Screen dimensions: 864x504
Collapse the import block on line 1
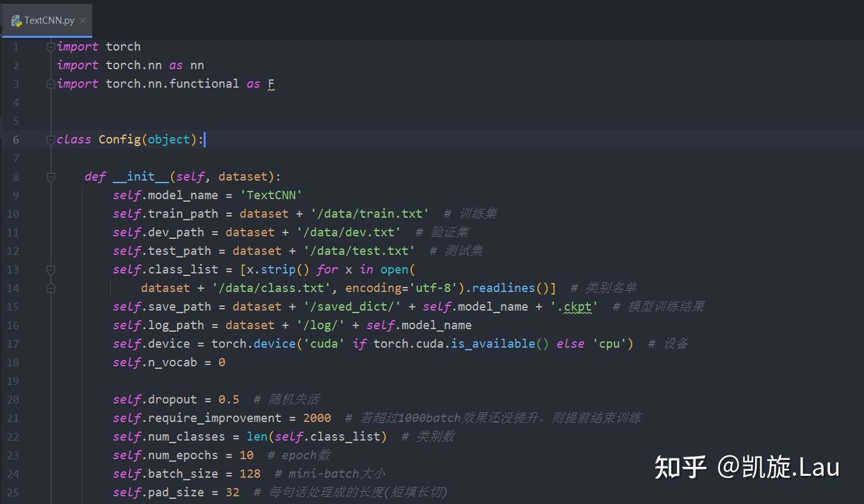(51, 45)
